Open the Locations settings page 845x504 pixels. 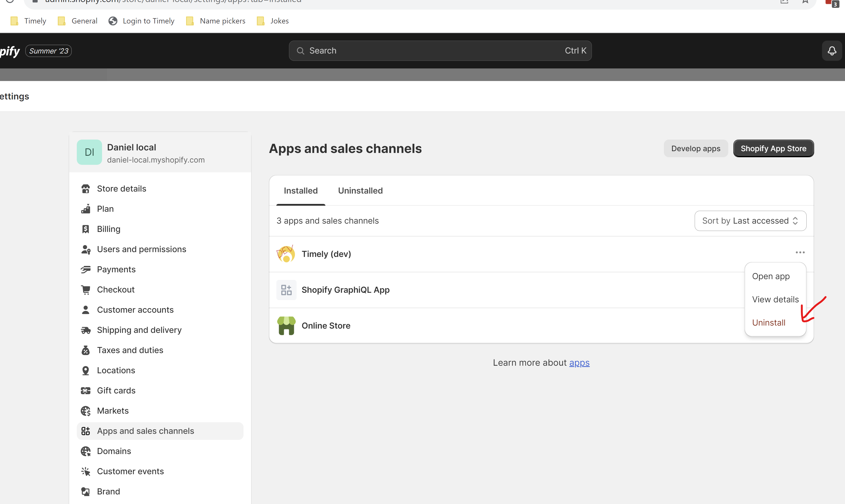[160, 370]
